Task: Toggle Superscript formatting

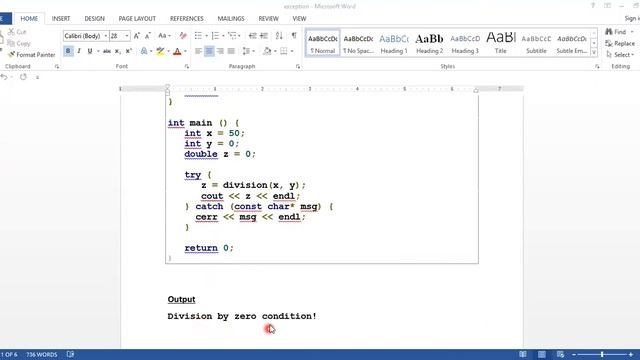Action: pyautogui.click(x=129, y=51)
